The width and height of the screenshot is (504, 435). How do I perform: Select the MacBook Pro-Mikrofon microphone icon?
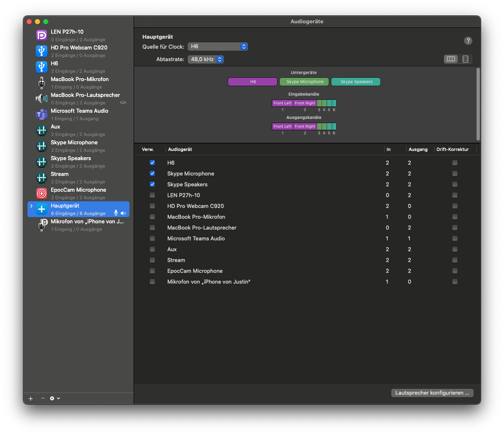42,83
